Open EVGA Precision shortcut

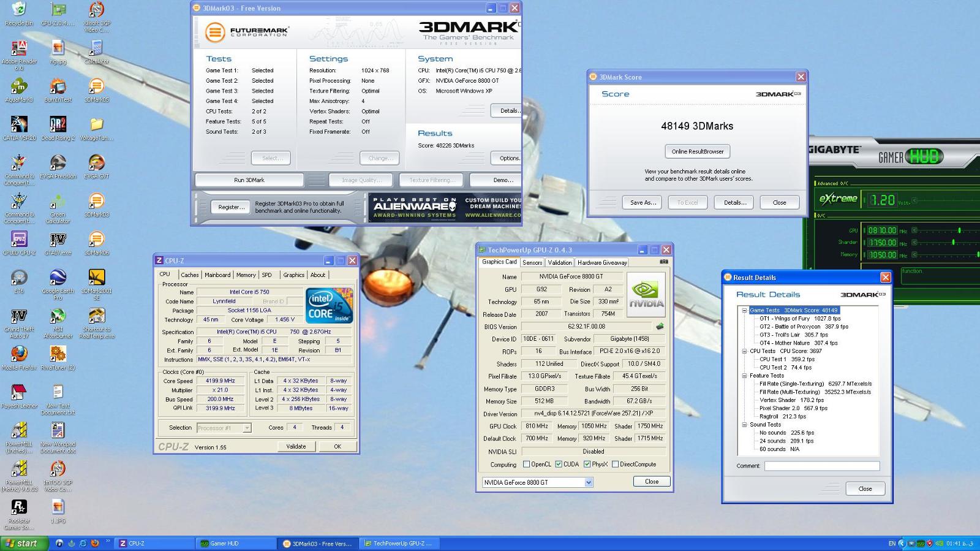click(58, 167)
